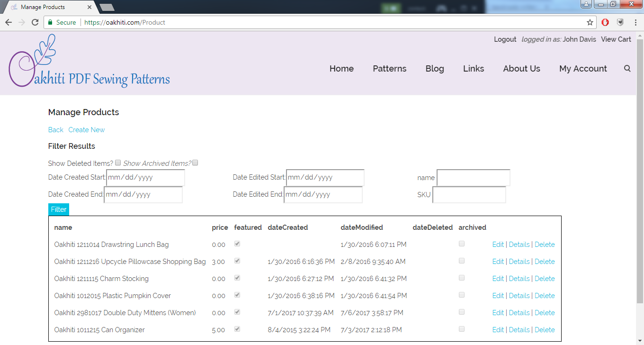This screenshot has width=644, height=345.
Task: Focus the name filter input
Action: pyautogui.click(x=474, y=178)
